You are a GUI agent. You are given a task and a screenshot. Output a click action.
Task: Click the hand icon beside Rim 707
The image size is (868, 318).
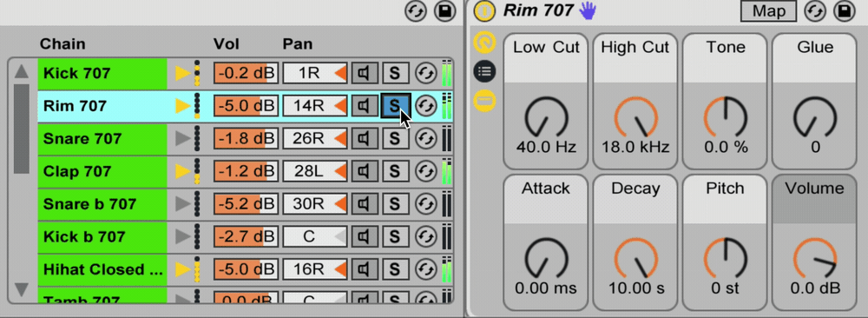pos(588,10)
